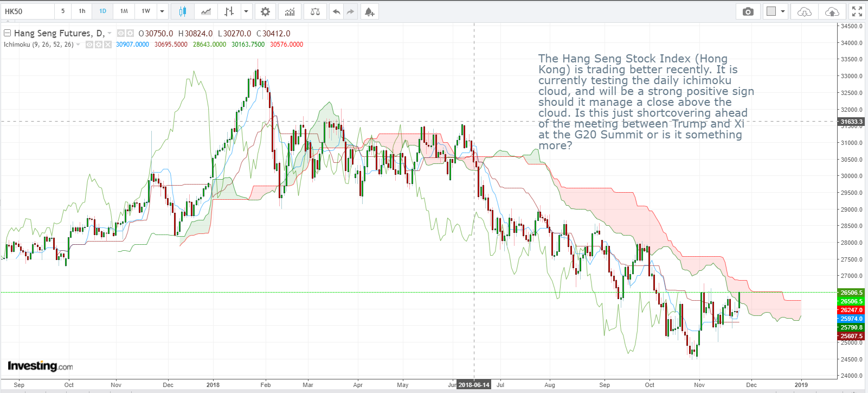Hide the Ichimoku indicator eye
Screen dimensions: 868x393
pyautogui.click(x=90, y=45)
